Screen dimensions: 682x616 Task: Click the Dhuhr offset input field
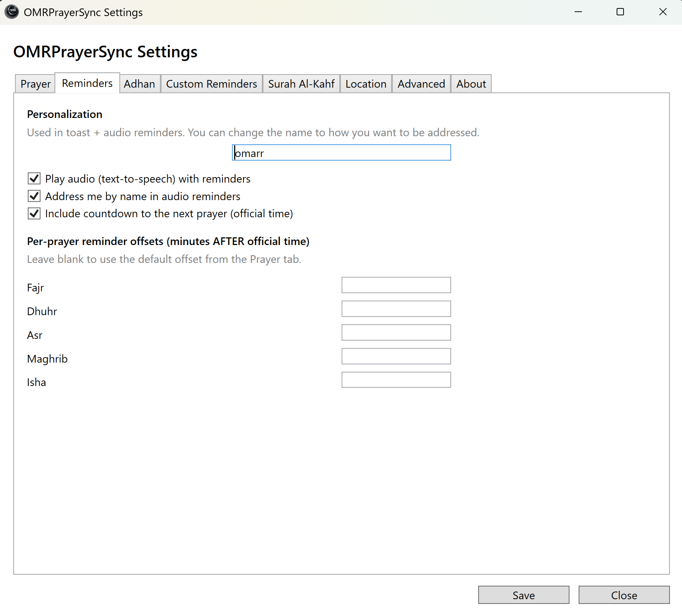tap(396, 309)
